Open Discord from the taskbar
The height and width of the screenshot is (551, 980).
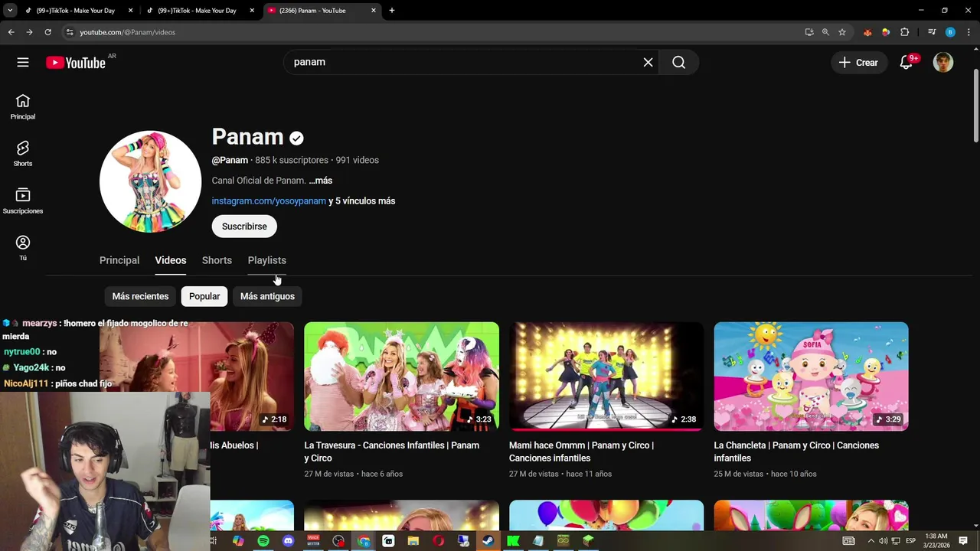288,541
